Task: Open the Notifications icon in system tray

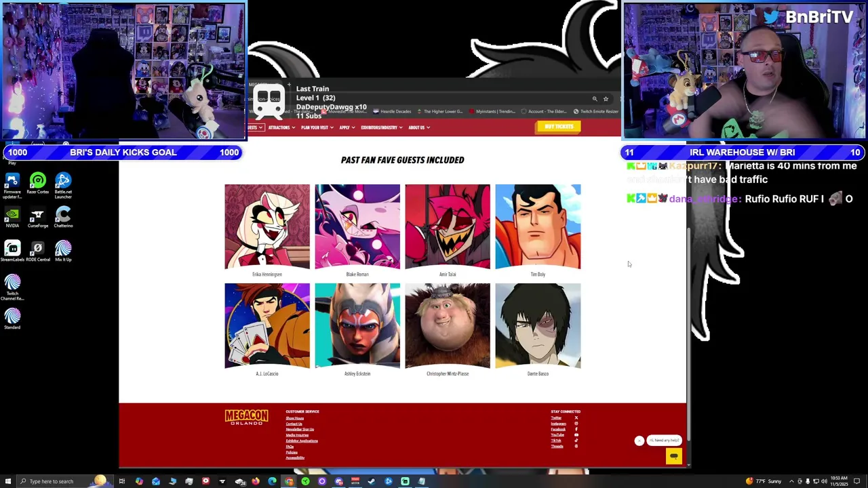Action: pos(856,481)
